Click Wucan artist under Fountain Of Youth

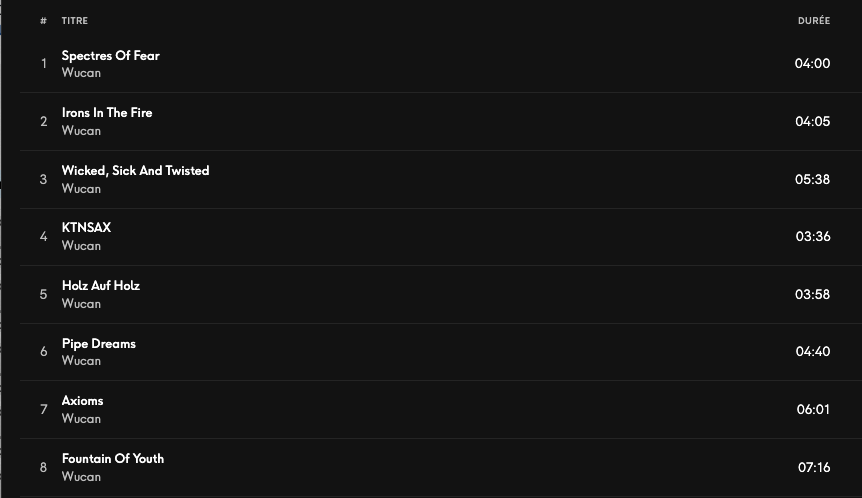81,477
